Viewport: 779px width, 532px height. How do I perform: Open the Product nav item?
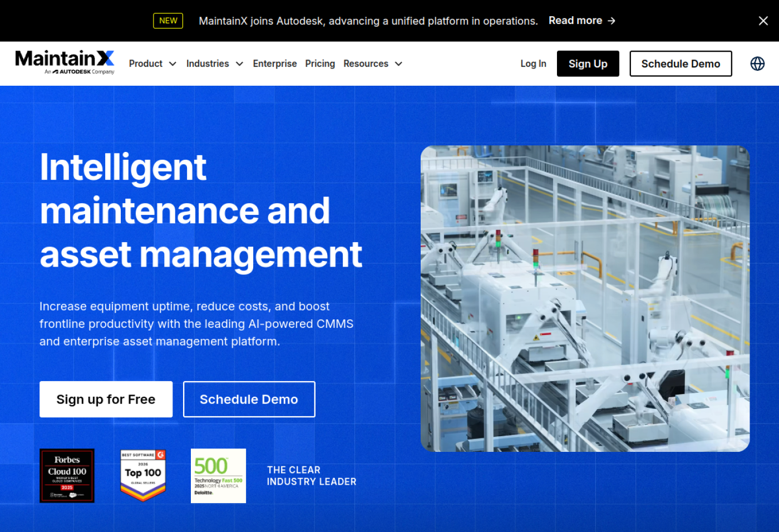pos(146,64)
